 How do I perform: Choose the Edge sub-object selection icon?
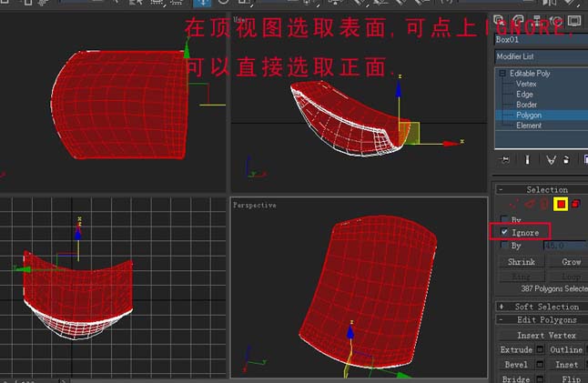[x=529, y=204]
